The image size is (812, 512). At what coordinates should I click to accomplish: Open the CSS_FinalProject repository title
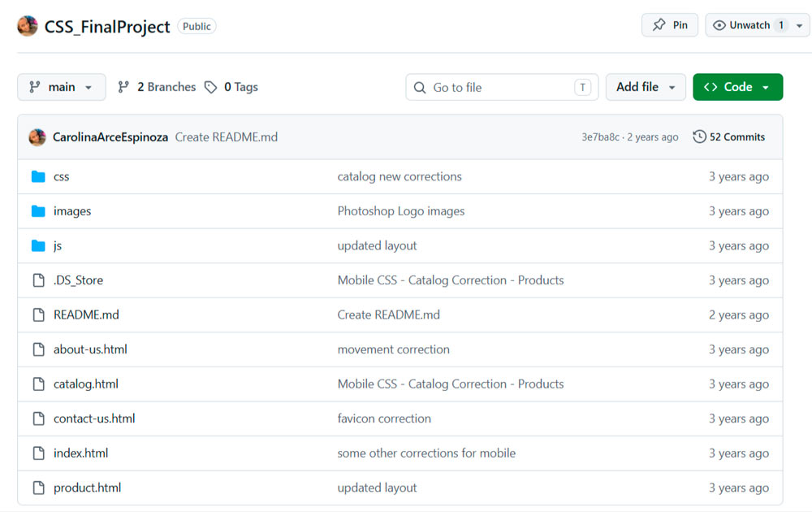click(107, 27)
